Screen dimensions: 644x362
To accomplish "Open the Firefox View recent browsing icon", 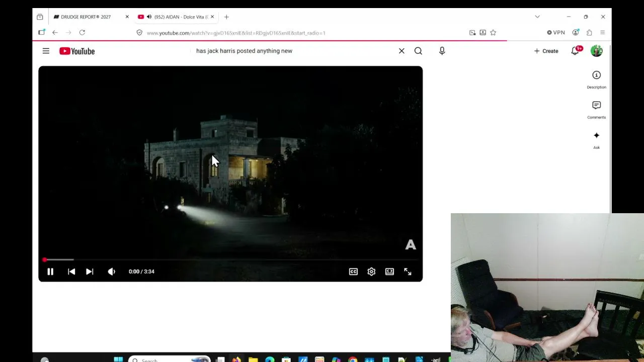I will pos(40,17).
